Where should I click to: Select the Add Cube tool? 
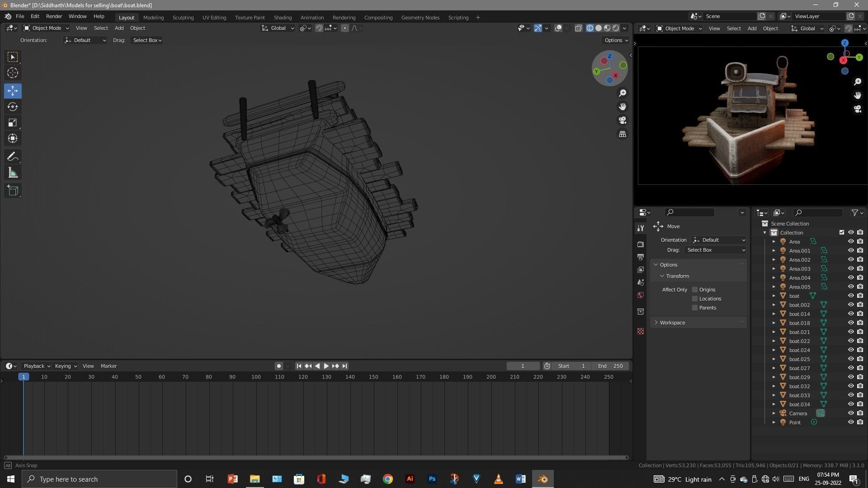coord(13,191)
